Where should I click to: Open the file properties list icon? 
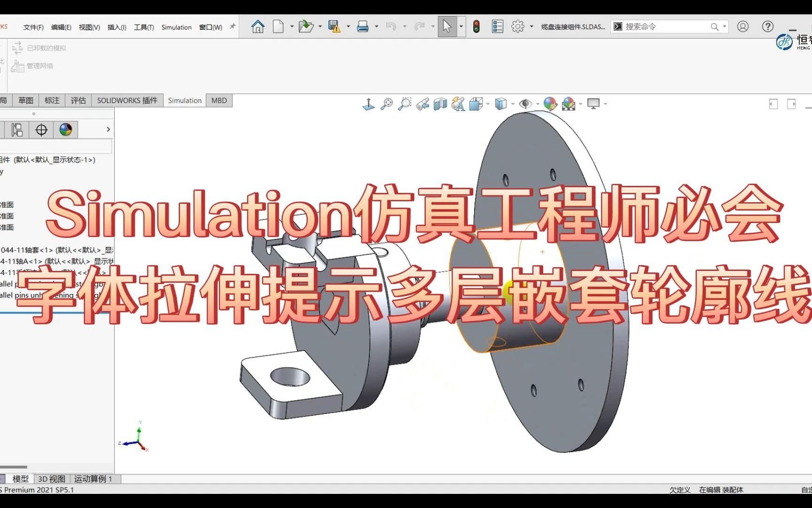497,26
